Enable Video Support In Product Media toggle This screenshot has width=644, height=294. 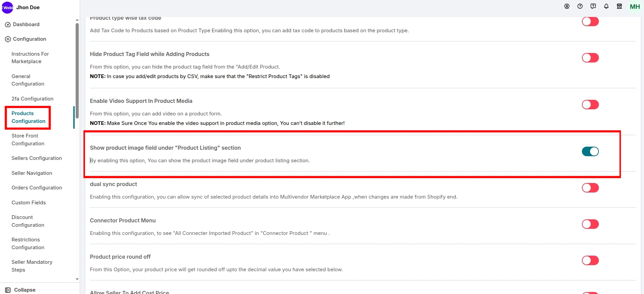(590, 105)
